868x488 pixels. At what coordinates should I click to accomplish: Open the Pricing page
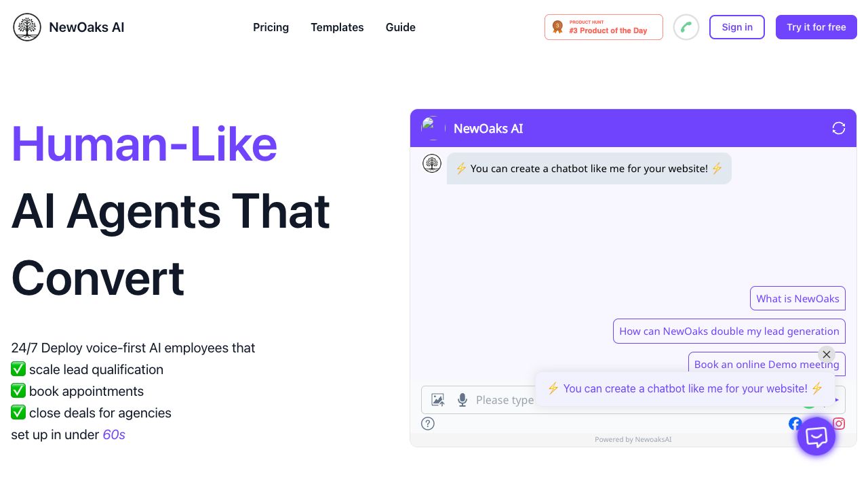(x=271, y=27)
